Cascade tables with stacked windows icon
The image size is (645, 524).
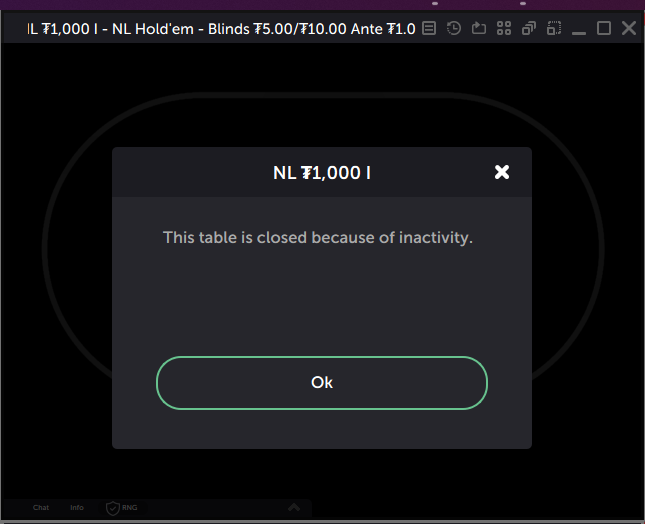pyautogui.click(x=529, y=29)
